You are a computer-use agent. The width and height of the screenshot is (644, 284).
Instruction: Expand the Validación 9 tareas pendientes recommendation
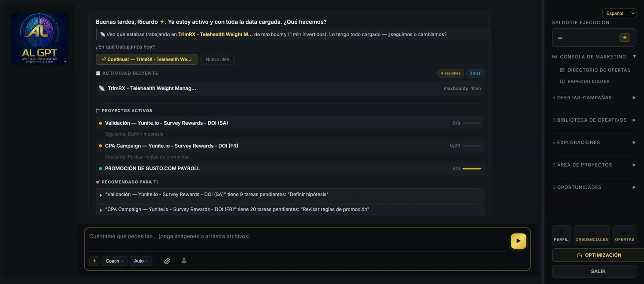click(290, 195)
